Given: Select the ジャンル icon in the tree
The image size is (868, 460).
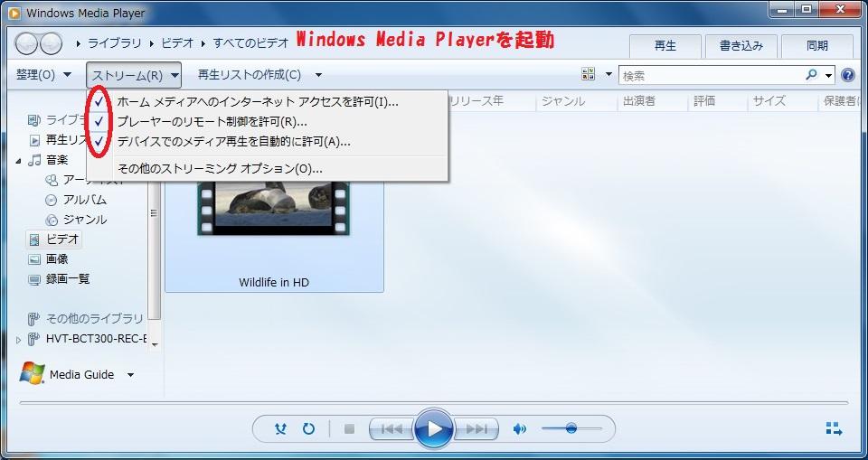Looking at the screenshot, I should (52, 220).
